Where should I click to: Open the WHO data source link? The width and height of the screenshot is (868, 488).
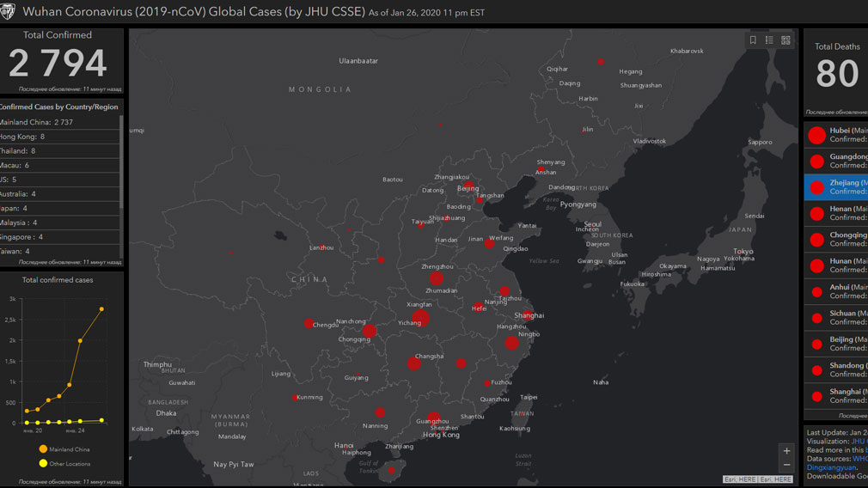pos(860,459)
